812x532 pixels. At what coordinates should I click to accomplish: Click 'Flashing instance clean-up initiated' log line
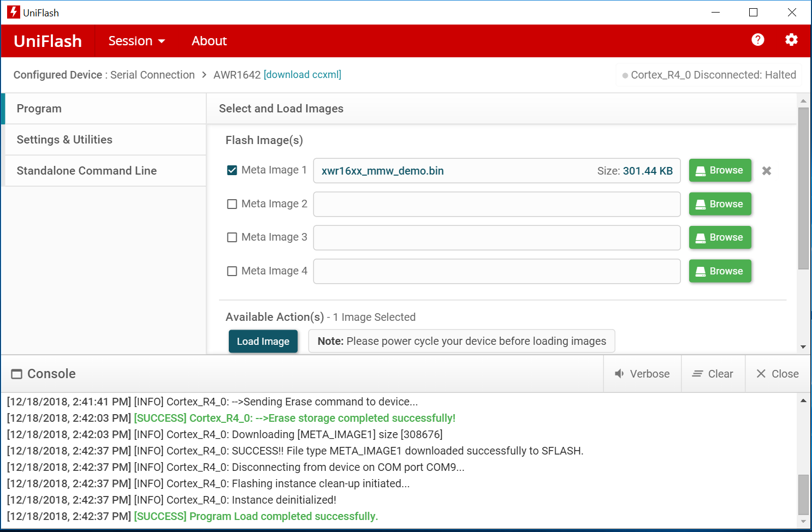[x=208, y=483]
